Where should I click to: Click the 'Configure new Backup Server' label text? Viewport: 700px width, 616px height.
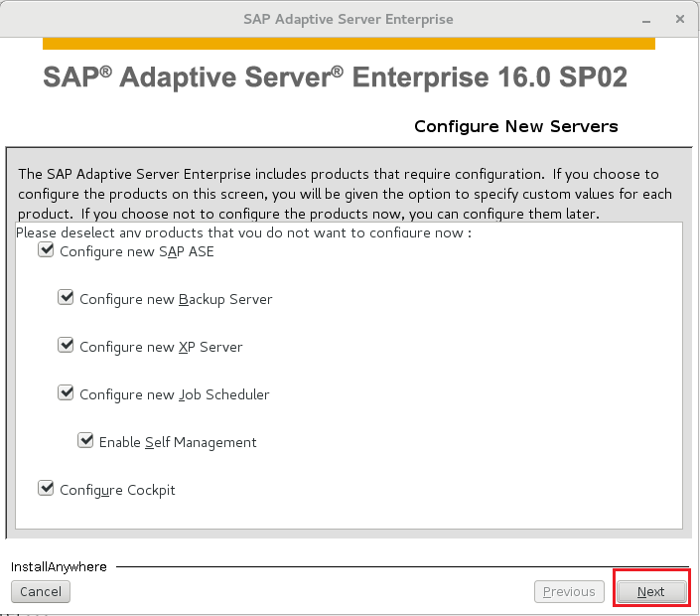tap(176, 300)
